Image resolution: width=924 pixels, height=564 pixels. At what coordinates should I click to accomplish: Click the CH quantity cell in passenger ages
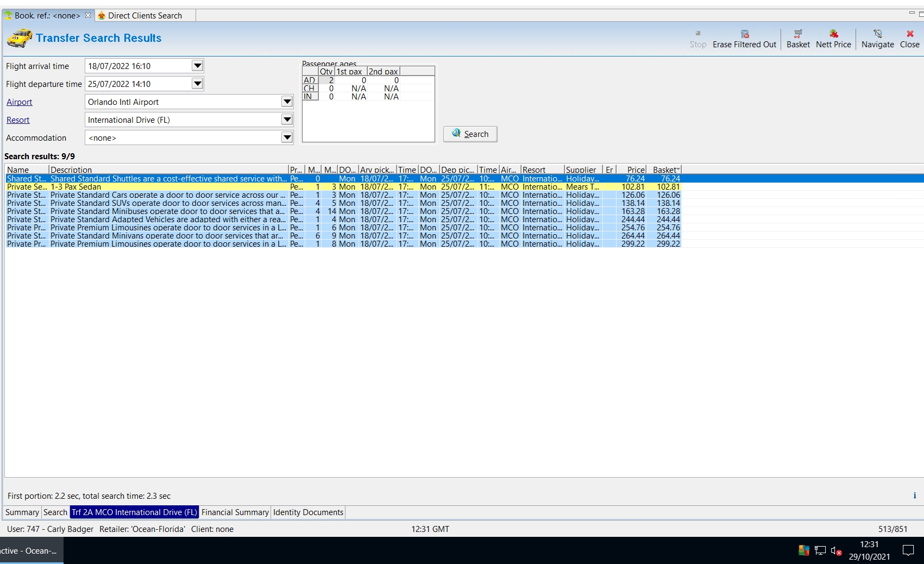pyautogui.click(x=327, y=88)
